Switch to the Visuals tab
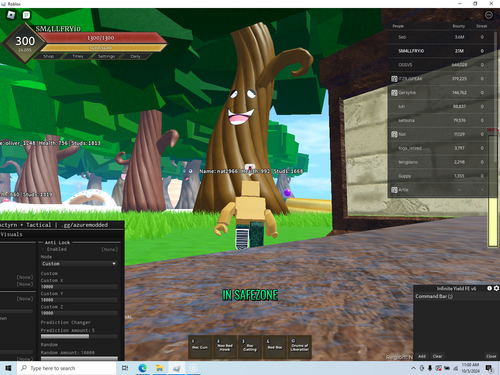Viewport: 500px width, 375px height. tap(11, 234)
